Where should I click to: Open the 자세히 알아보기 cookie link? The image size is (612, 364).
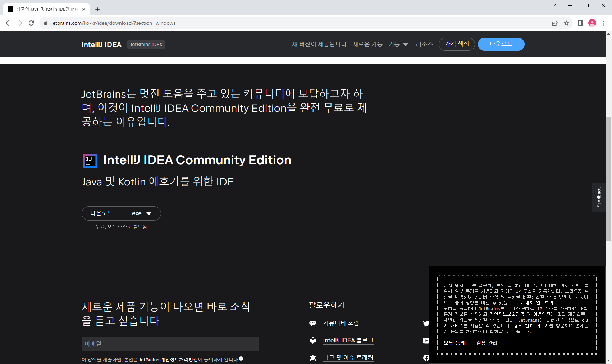(x=537, y=303)
